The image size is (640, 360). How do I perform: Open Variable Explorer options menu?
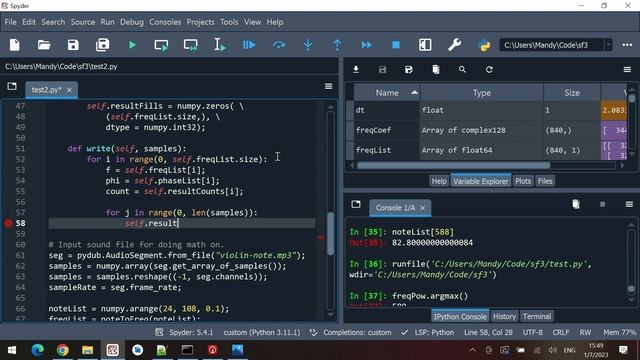[x=627, y=69]
